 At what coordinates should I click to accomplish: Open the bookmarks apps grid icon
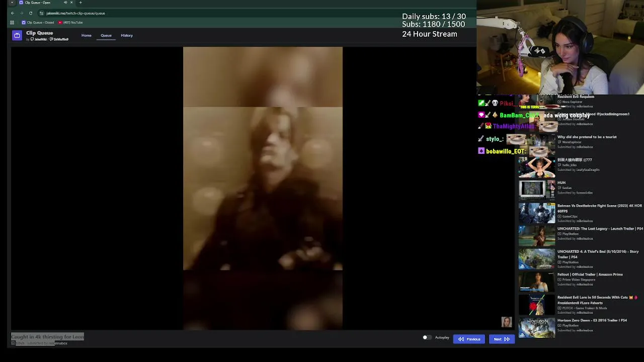point(13,22)
